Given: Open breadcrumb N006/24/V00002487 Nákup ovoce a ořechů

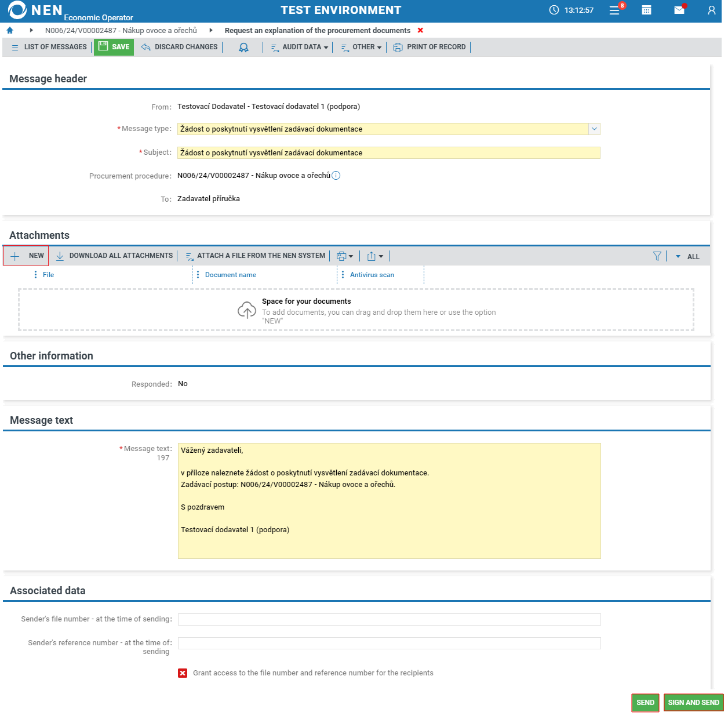Looking at the screenshot, I should pyautogui.click(x=121, y=30).
